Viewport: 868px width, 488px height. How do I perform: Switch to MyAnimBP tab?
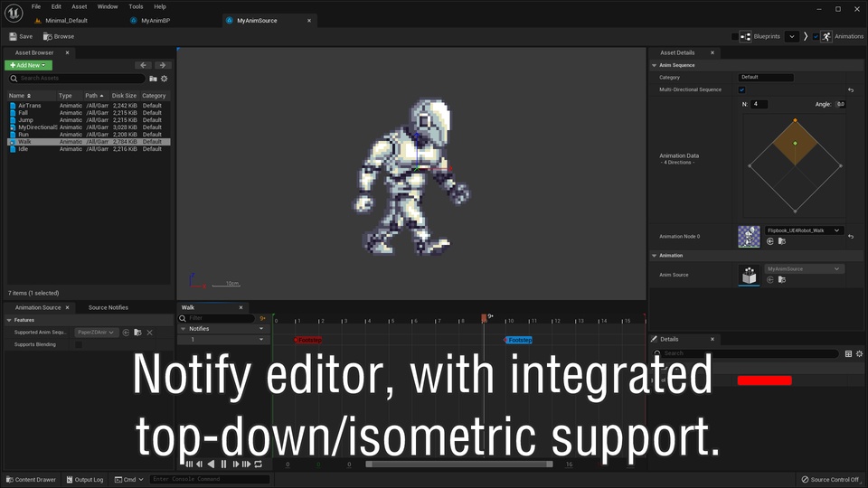156,21
